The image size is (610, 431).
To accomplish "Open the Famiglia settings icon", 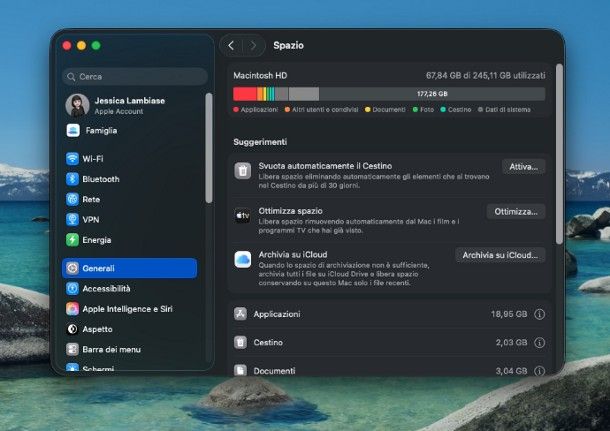I will tap(73, 130).
